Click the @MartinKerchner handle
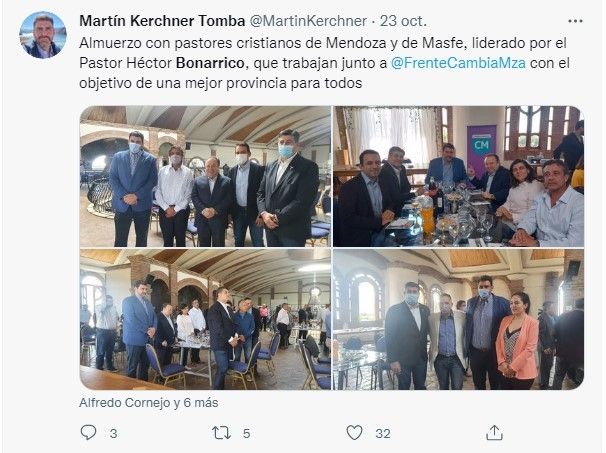 308,21
